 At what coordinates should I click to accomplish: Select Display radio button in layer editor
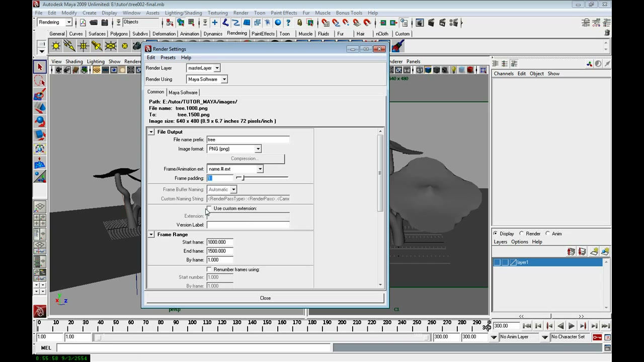496,233
